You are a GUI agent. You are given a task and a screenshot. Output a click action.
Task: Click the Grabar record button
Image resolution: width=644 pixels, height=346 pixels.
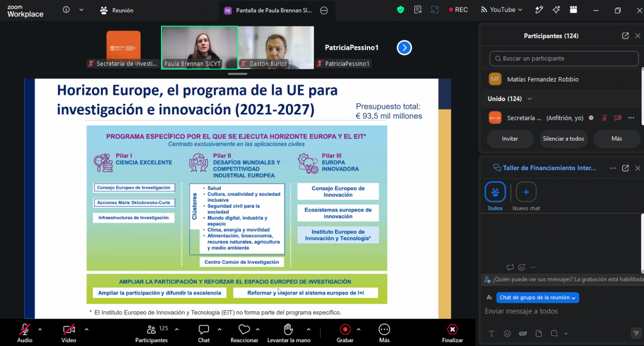(345, 333)
